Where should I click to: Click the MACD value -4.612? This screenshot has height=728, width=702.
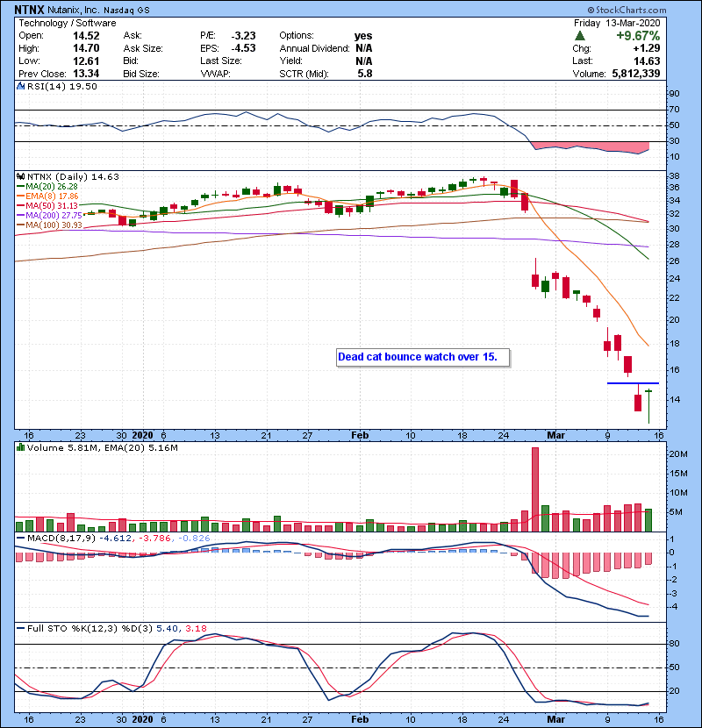coord(116,539)
